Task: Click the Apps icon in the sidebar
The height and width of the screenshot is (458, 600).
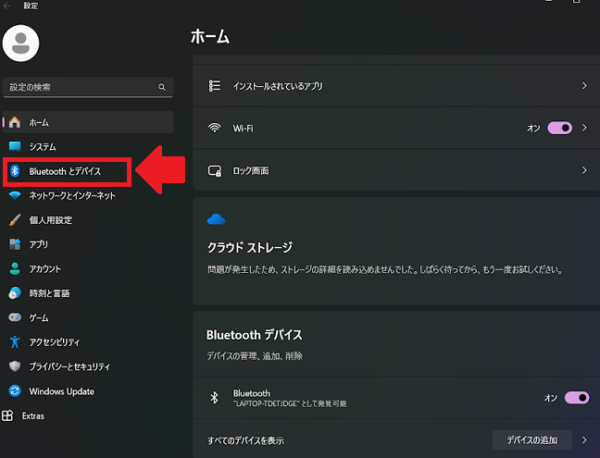Action: 15,244
